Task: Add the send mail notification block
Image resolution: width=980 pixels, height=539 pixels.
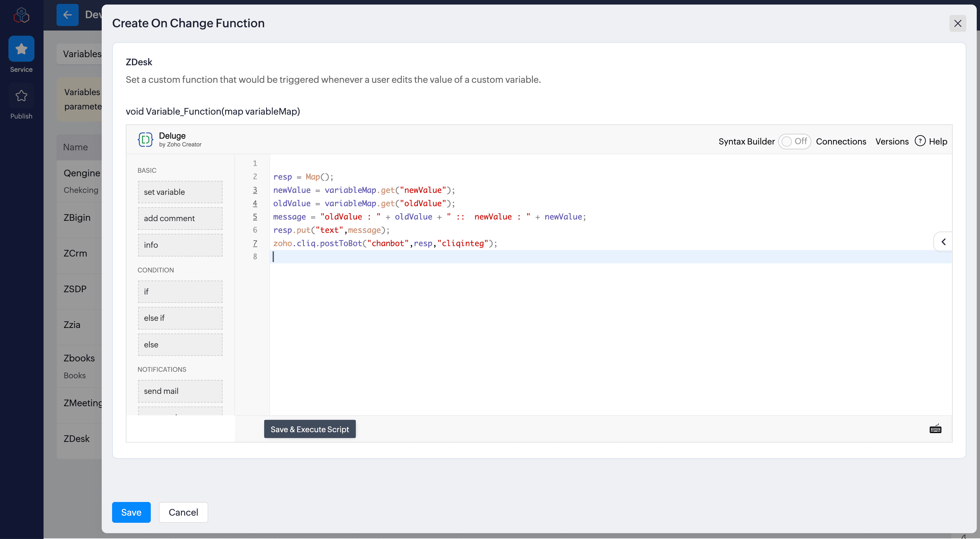Action: point(180,391)
